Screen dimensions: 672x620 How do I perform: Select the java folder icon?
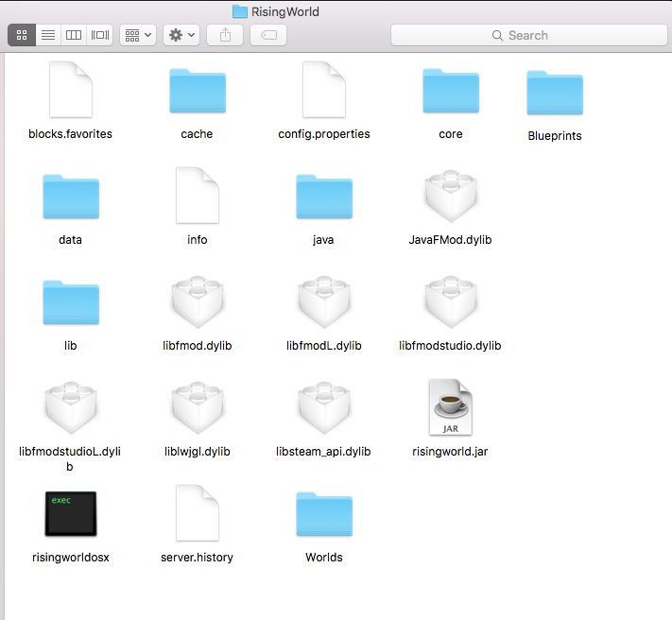click(324, 197)
